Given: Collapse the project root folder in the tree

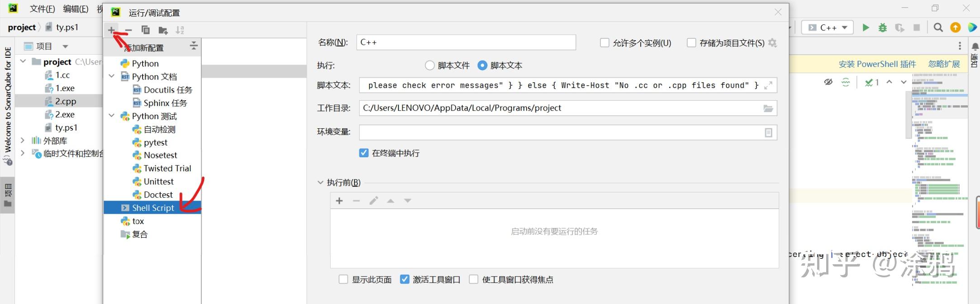Looking at the screenshot, I should tap(23, 61).
